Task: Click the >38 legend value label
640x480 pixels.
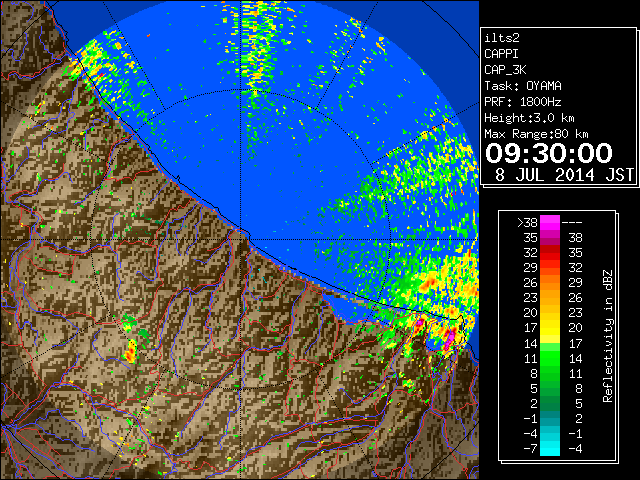Action: [x=527, y=223]
